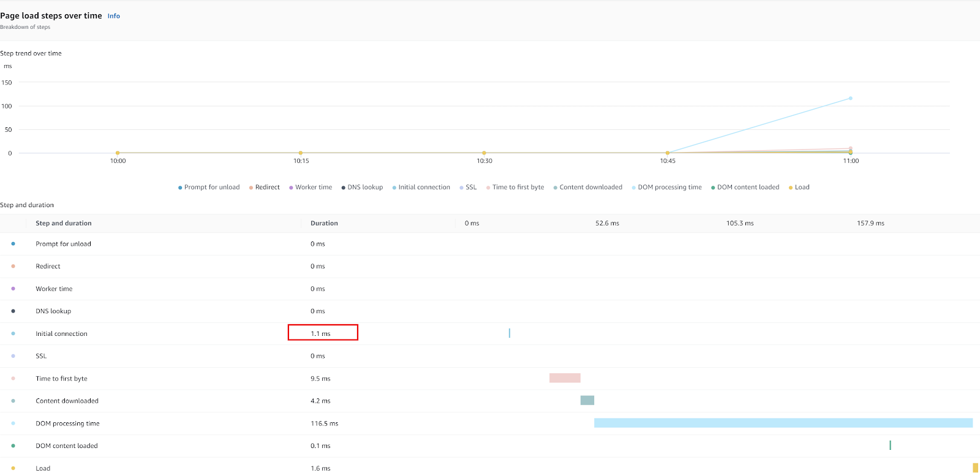The height and width of the screenshot is (475, 980).
Task: Click the 105.3 ms scale label
Action: tap(740, 224)
